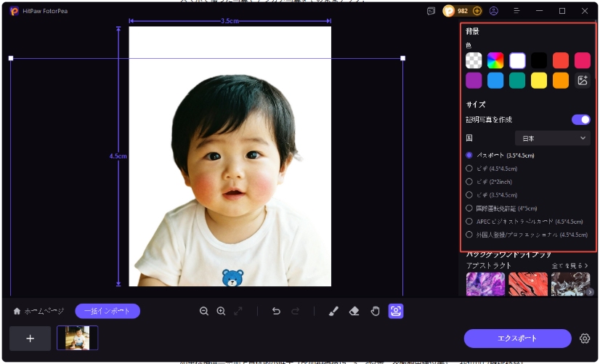This screenshot has width=600, height=364.
Task: Choose the orange background swatch
Action: pos(561,81)
